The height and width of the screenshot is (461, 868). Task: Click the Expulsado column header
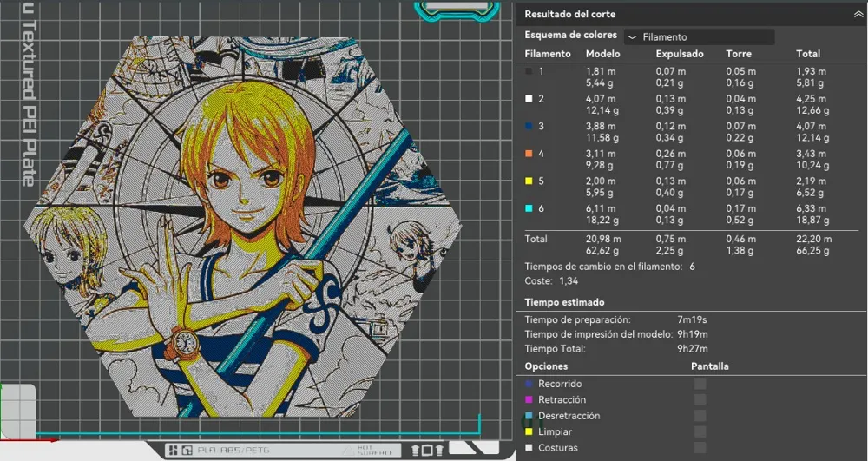pyautogui.click(x=680, y=54)
